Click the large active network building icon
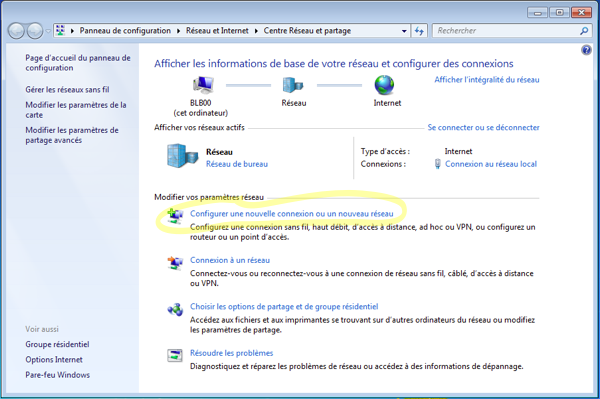This screenshot has width=600, height=399. click(183, 156)
